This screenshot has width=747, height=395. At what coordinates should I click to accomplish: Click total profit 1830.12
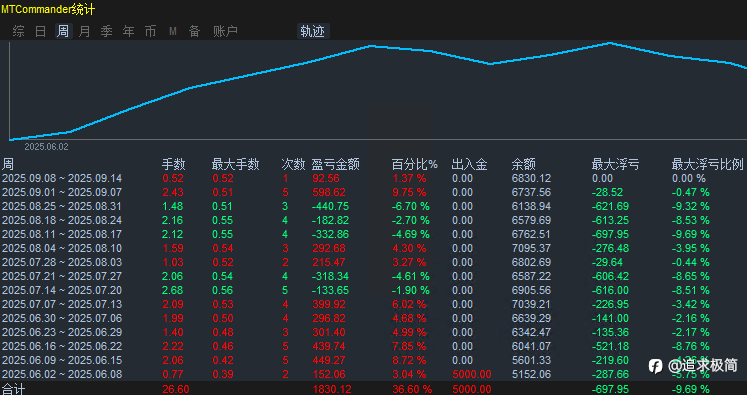(332, 389)
